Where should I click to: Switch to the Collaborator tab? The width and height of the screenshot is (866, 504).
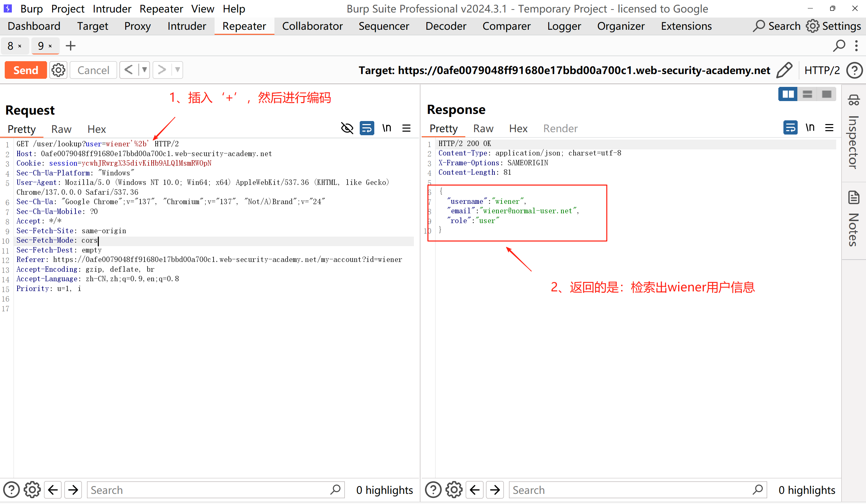click(x=312, y=26)
